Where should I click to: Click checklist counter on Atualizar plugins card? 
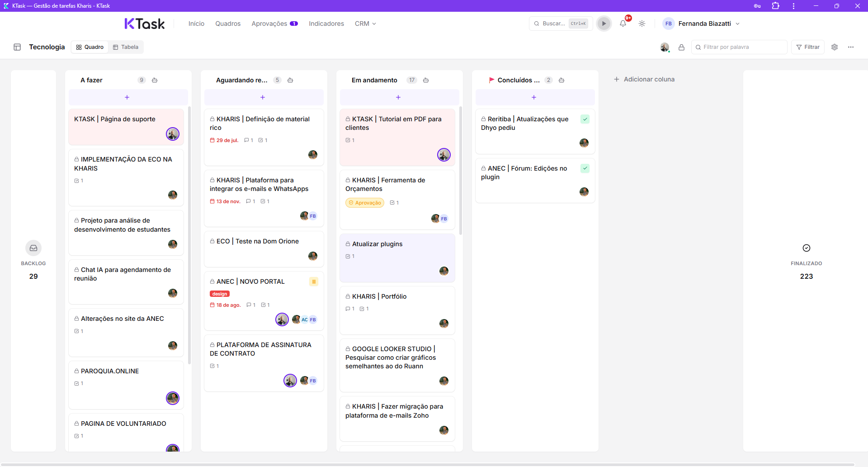click(x=350, y=256)
